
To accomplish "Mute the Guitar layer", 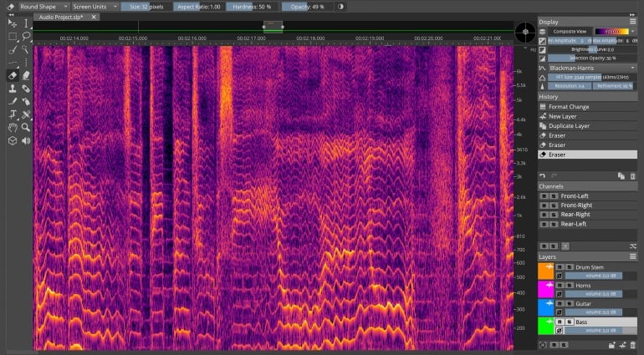I will click(560, 304).
